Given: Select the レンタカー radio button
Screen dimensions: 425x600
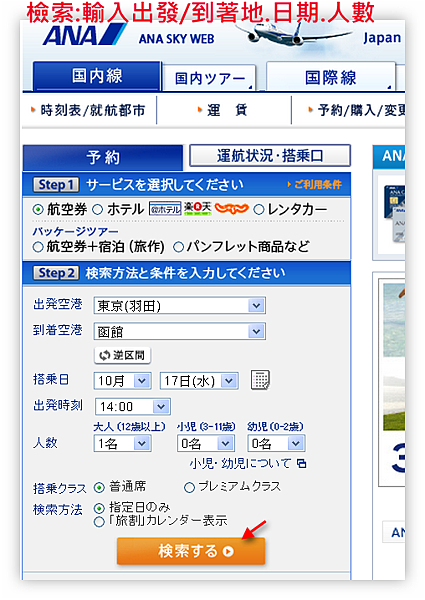Looking at the screenshot, I should 259,209.
